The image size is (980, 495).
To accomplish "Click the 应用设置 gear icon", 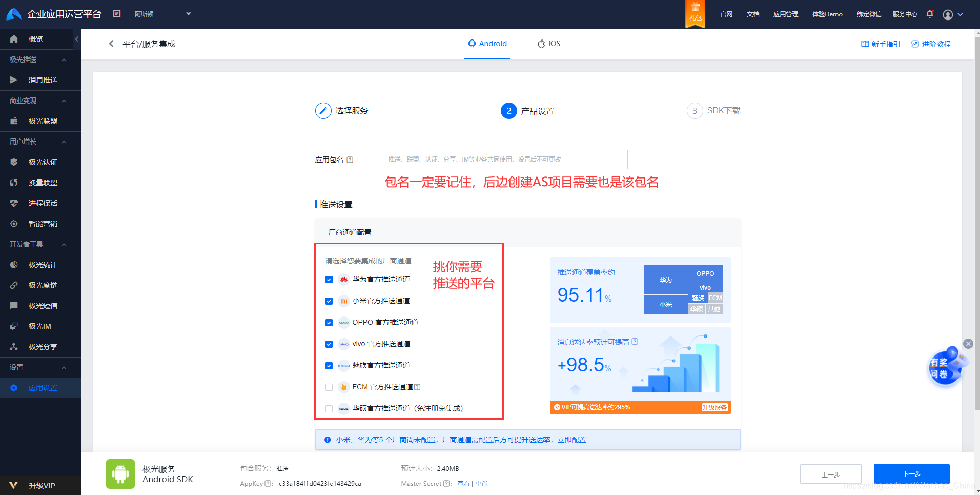I will [14, 388].
